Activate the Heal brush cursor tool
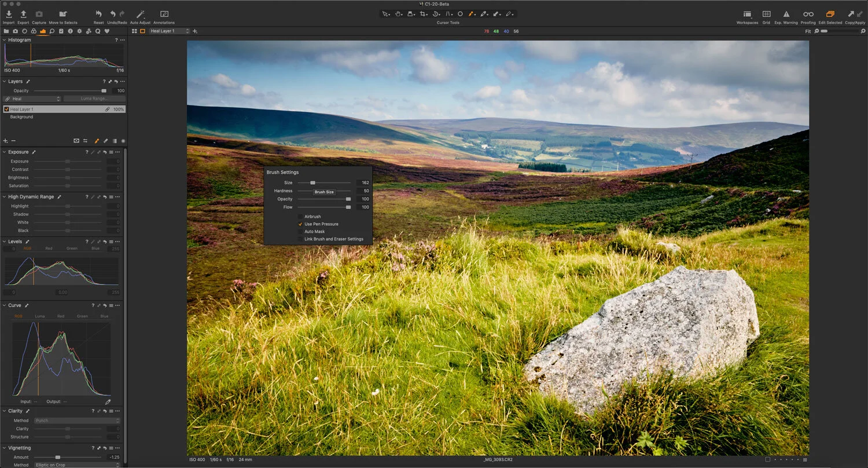Viewport: 868px width, 468px height. coord(471,13)
